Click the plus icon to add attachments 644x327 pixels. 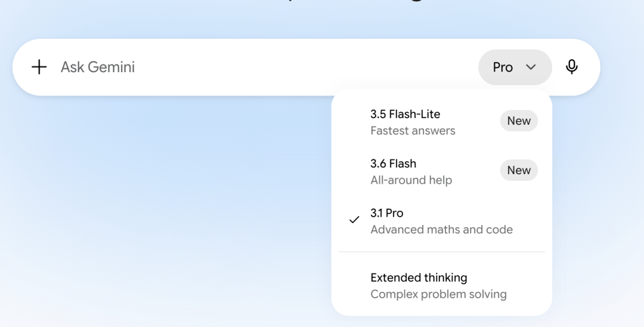coord(39,67)
